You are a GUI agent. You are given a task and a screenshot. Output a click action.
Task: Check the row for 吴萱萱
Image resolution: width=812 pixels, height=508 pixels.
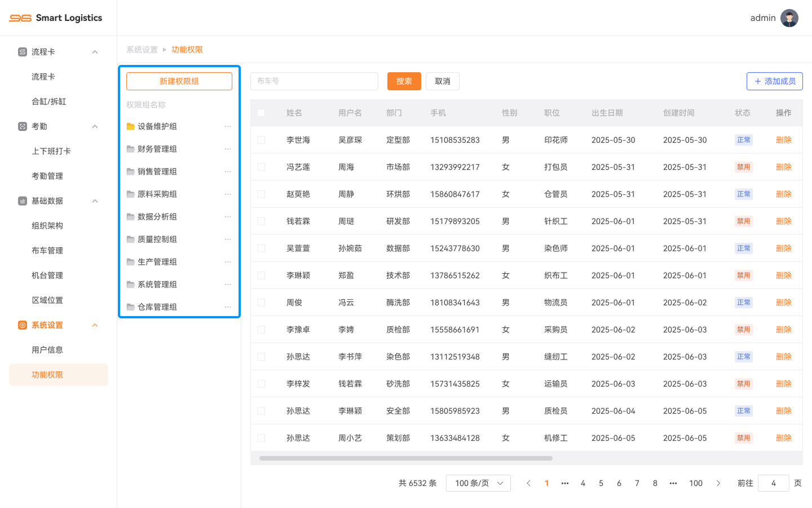click(261, 248)
